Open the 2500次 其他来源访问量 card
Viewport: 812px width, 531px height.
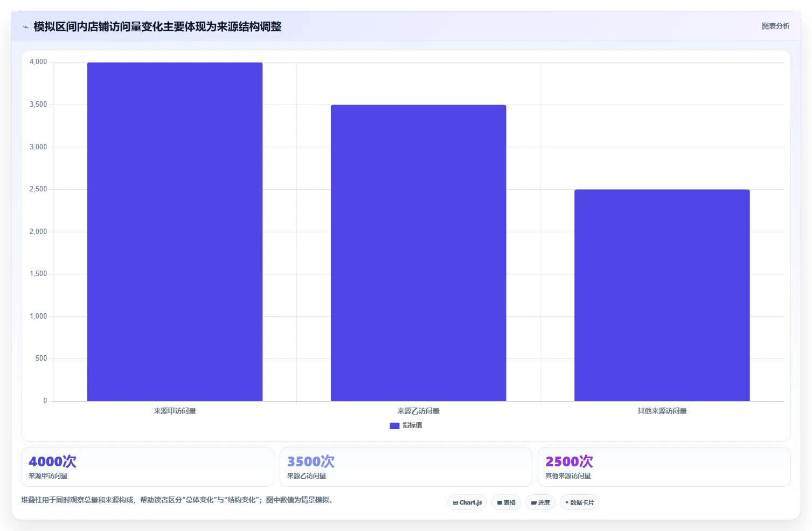[664, 467]
